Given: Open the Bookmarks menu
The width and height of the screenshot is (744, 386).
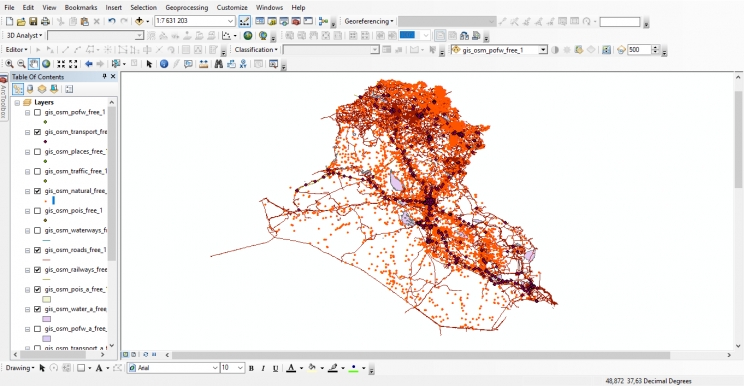Looking at the screenshot, I should pyautogui.click(x=81, y=8).
